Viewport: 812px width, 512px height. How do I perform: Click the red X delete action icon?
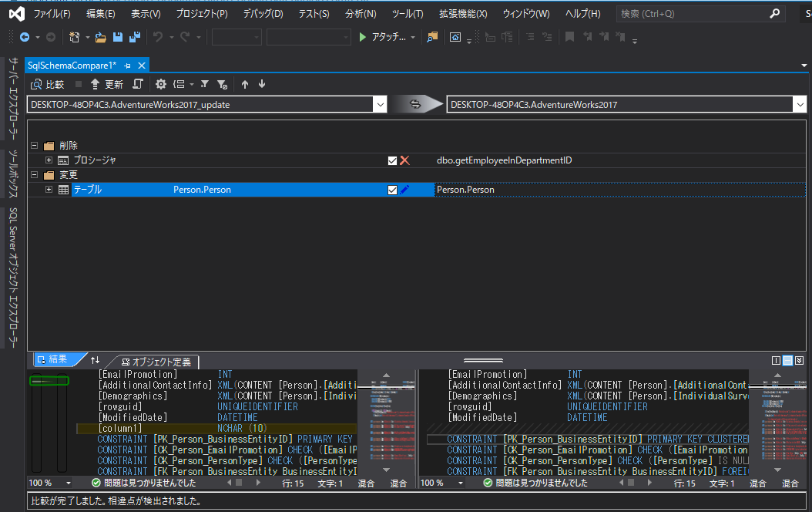(x=405, y=160)
